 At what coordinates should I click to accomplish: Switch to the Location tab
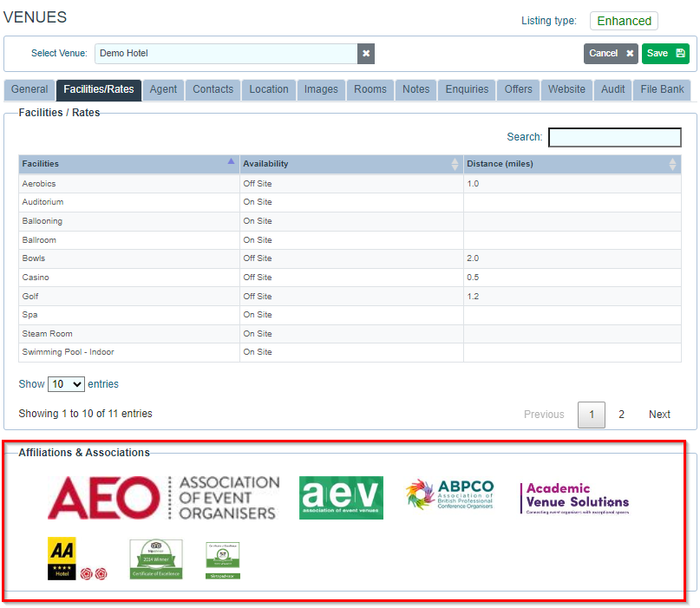point(269,89)
